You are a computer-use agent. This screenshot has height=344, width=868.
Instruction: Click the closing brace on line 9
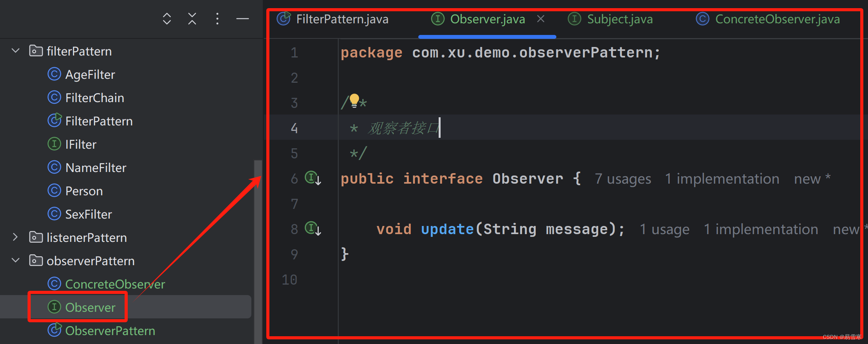click(345, 254)
